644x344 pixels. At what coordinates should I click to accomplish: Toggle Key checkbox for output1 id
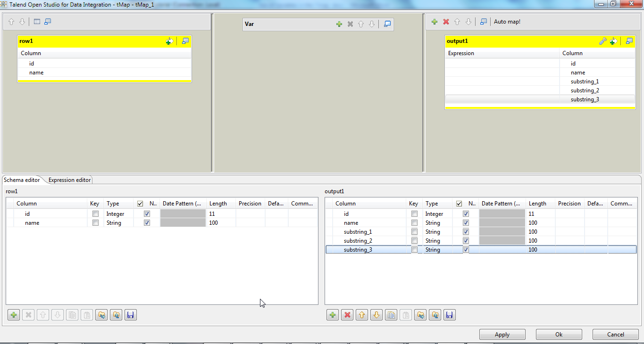[415, 214]
